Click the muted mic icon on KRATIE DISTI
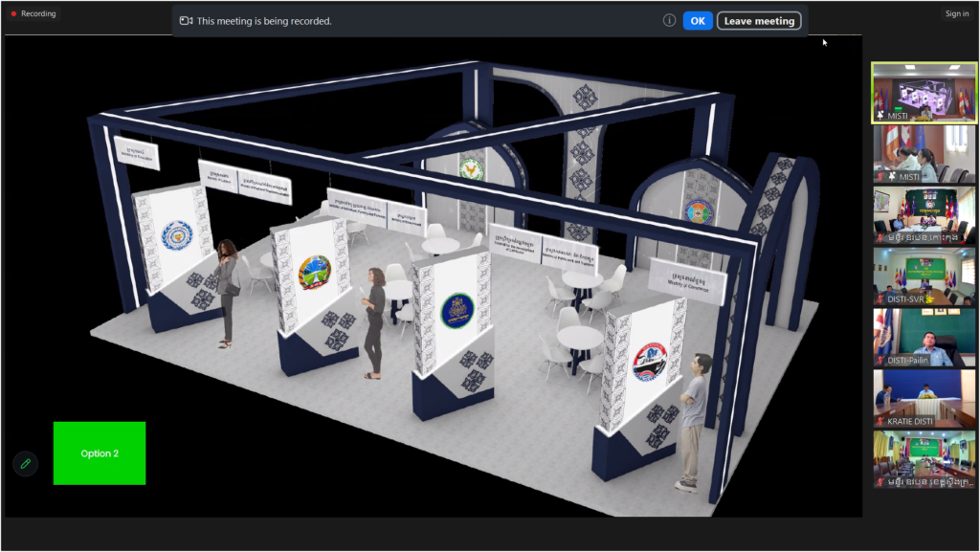Viewport: 980px width, 552px height. point(880,422)
